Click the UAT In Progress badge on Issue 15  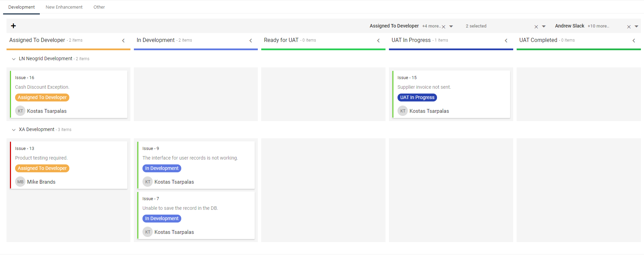coord(417,98)
